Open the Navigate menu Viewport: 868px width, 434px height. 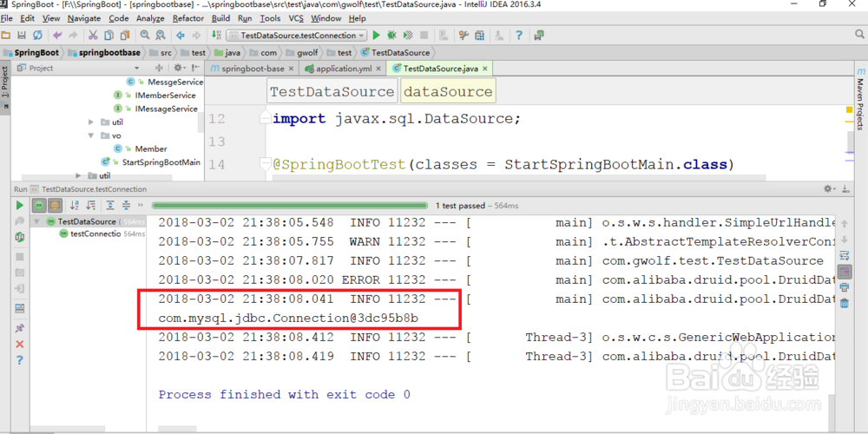(x=84, y=18)
